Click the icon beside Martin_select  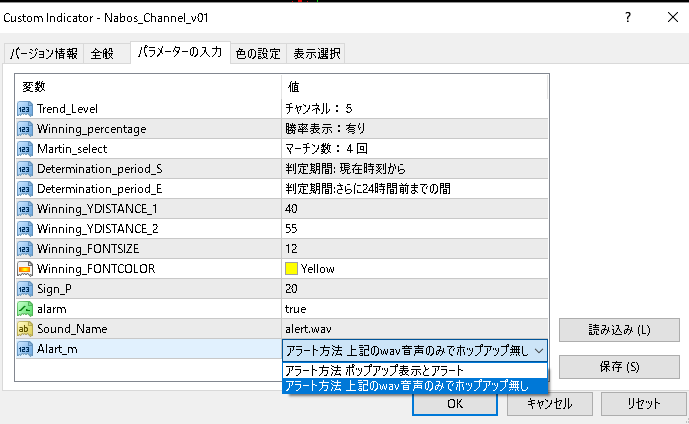point(25,149)
